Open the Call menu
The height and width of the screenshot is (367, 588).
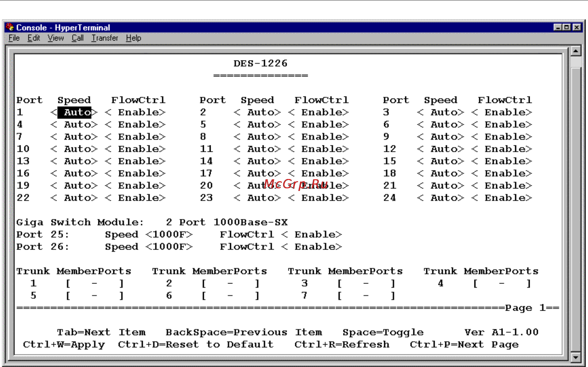pos(78,38)
